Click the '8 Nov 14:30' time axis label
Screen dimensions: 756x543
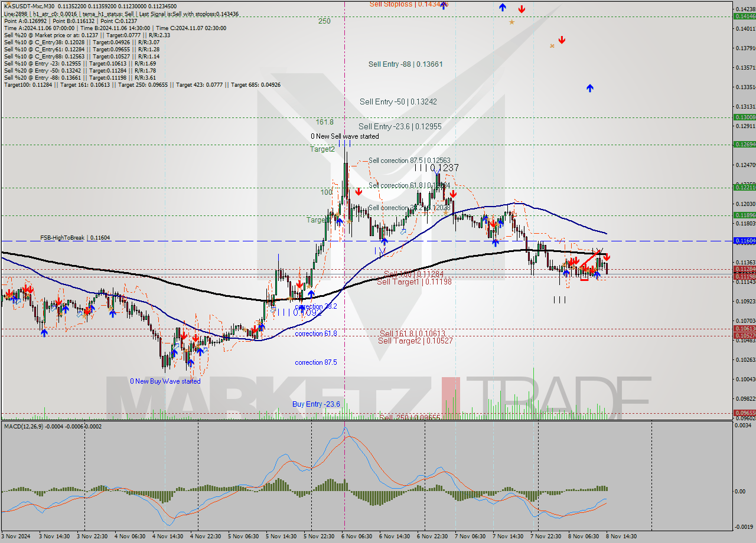tap(621, 537)
